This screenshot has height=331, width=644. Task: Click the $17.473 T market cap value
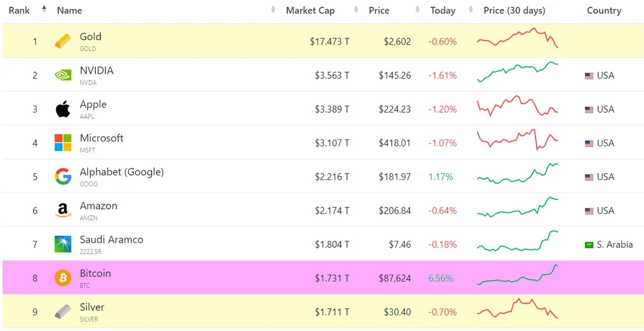pyautogui.click(x=330, y=42)
